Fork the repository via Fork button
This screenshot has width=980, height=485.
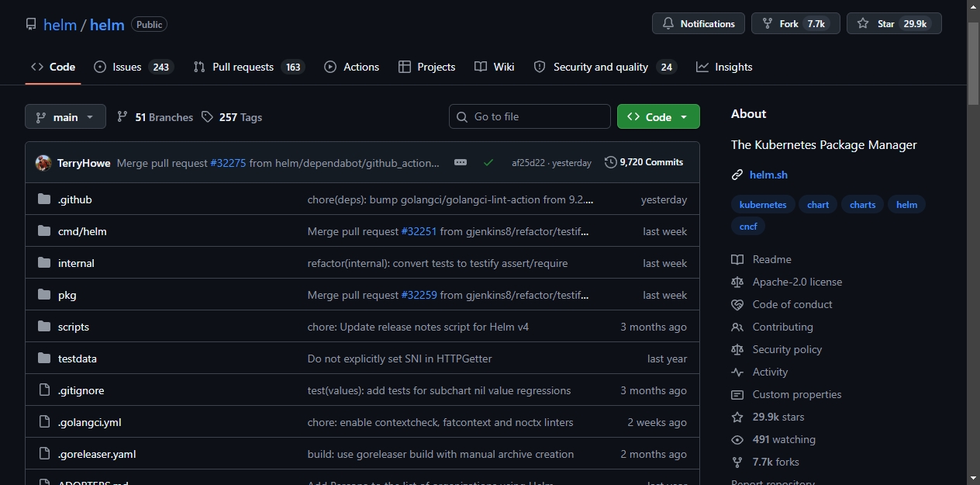click(795, 24)
